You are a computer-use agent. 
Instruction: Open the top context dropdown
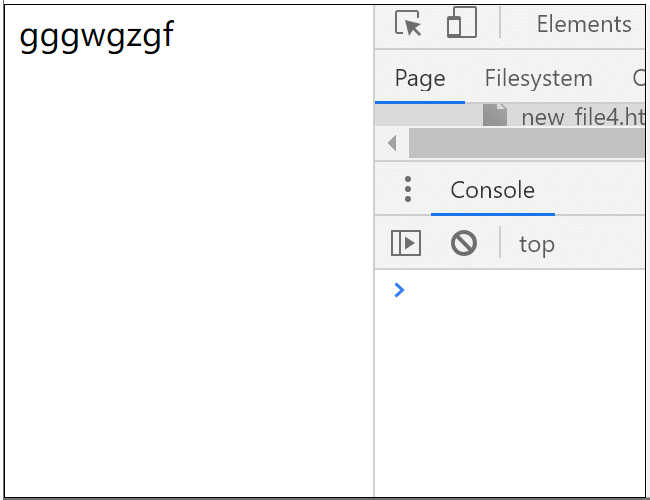[537, 244]
